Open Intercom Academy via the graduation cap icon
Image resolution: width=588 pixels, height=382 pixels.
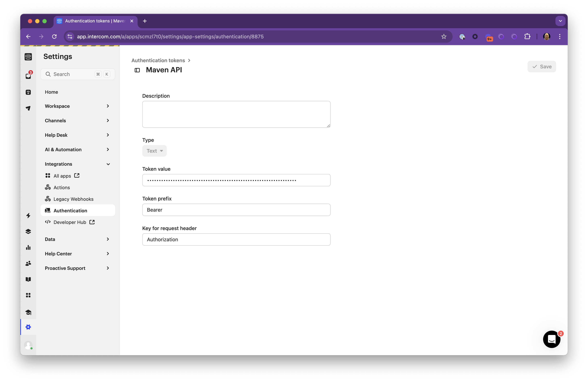(28, 312)
